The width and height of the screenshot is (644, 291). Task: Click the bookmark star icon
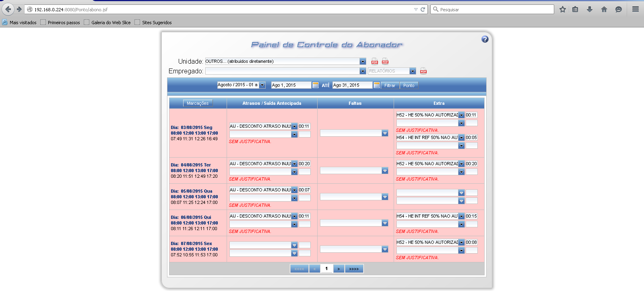[x=562, y=9]
